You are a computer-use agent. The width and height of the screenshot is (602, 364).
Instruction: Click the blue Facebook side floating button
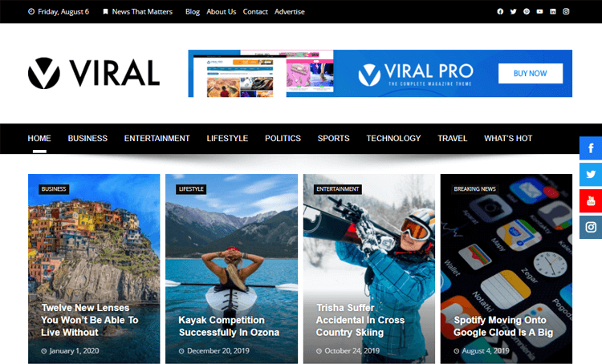[x=591, y=148]
